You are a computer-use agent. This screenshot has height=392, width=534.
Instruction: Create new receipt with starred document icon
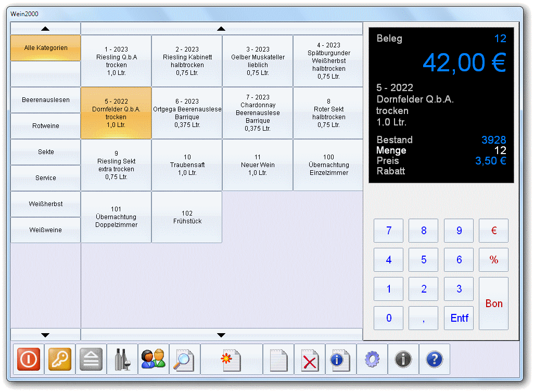click(231, 359)
